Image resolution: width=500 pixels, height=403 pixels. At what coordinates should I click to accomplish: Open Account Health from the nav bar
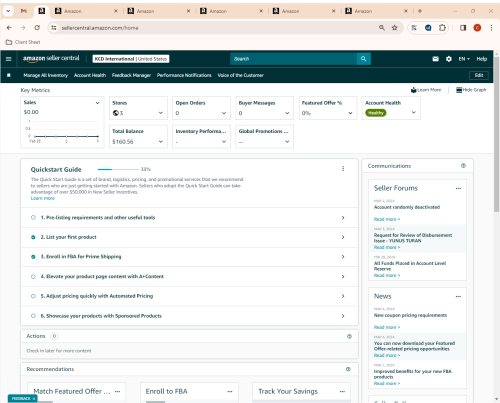tap(90, 75)
